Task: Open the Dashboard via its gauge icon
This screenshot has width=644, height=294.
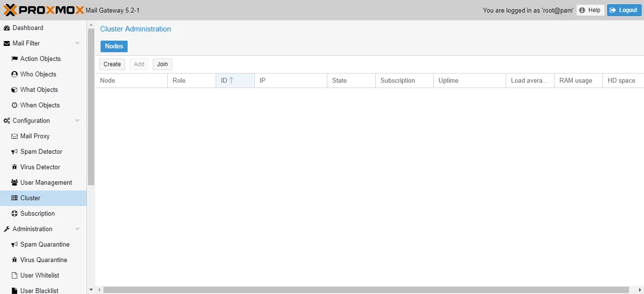Action: click(6, 28)
